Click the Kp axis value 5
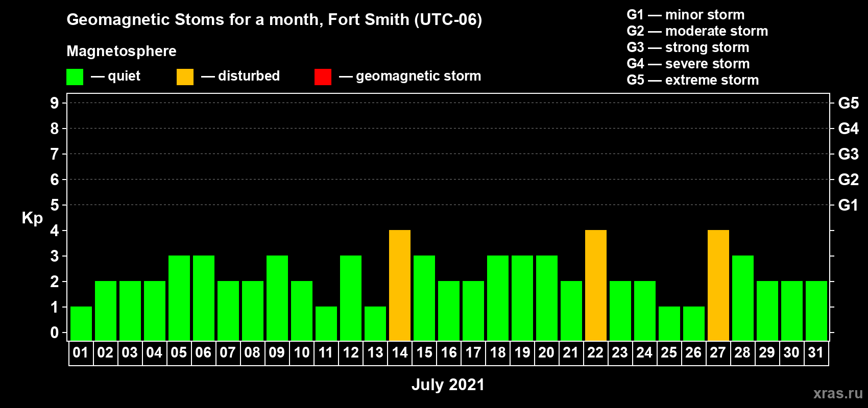This screenshot has width=868, height=408. pos(55,205)
